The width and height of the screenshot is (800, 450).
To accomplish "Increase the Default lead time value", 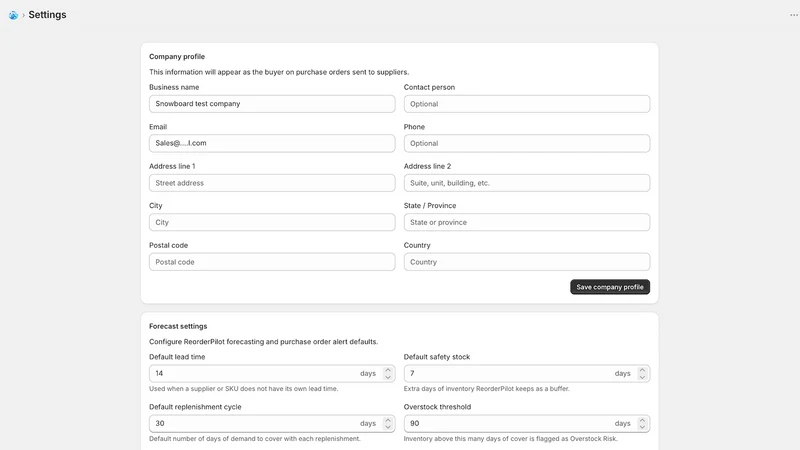I will point(388,370).
